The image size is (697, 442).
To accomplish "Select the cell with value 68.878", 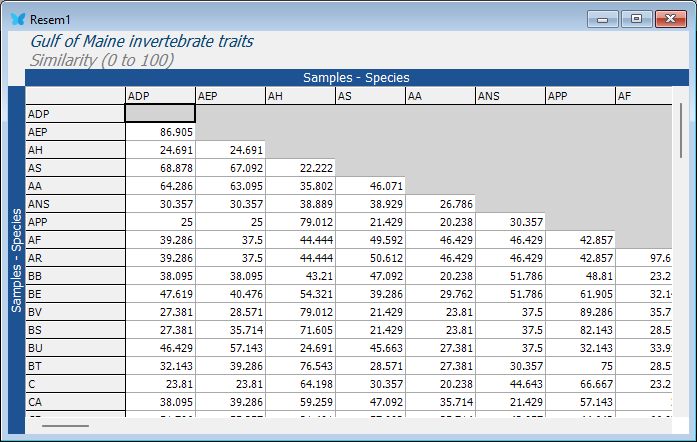I will [x=160, y=168].
